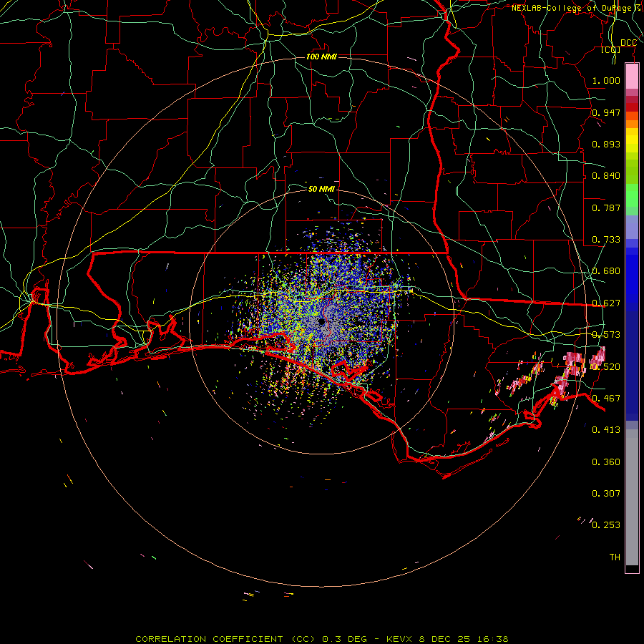
Task: Click the 0.893 legend value
Action: 606,144
